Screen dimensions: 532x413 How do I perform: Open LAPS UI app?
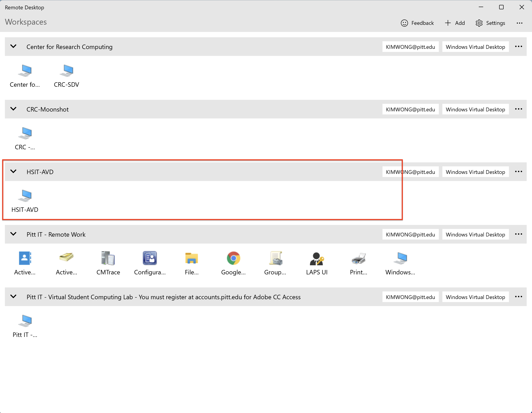[x=317, y=264]
